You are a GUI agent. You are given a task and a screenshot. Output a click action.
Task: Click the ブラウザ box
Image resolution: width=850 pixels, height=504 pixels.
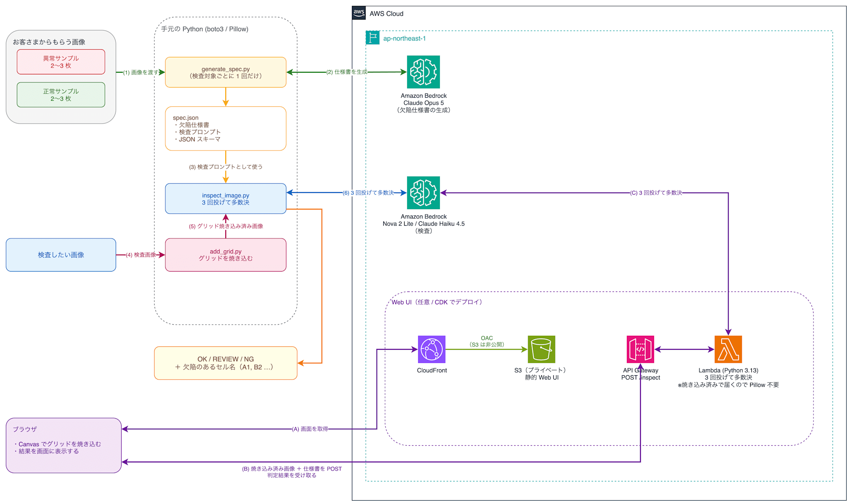coord(64,445)
